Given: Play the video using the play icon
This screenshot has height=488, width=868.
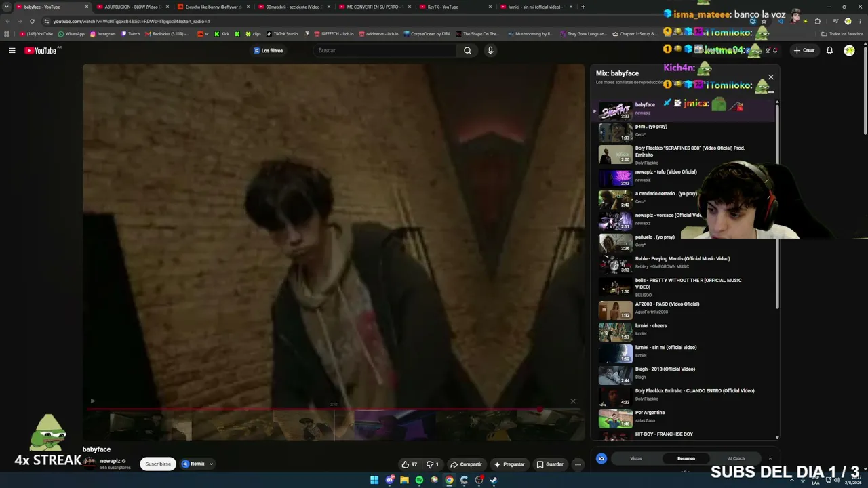Looking at the screenshot, I should coord(93,401).
